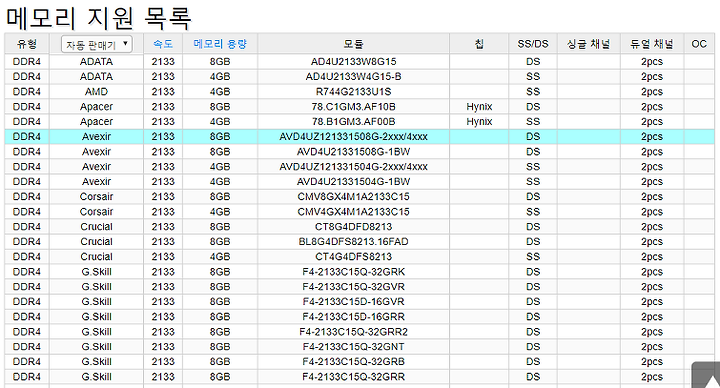Screen dimensions: 720x388
Task: Select module CT4G4DFS8213
Action: coord(353,257)
